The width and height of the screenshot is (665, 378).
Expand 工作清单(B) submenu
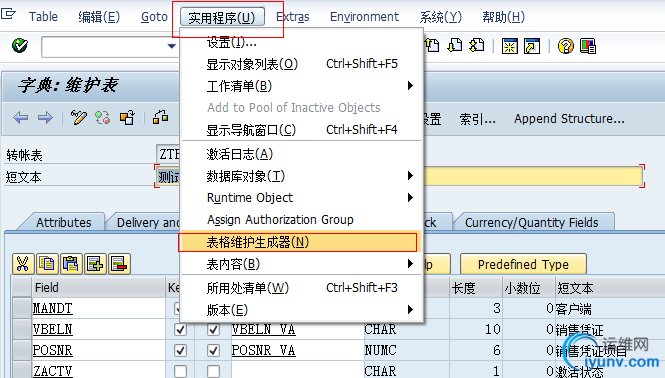[301, 86]
